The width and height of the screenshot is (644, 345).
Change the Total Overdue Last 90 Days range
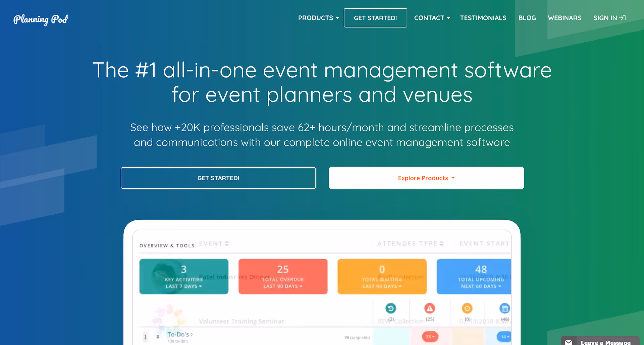[283, 286]
